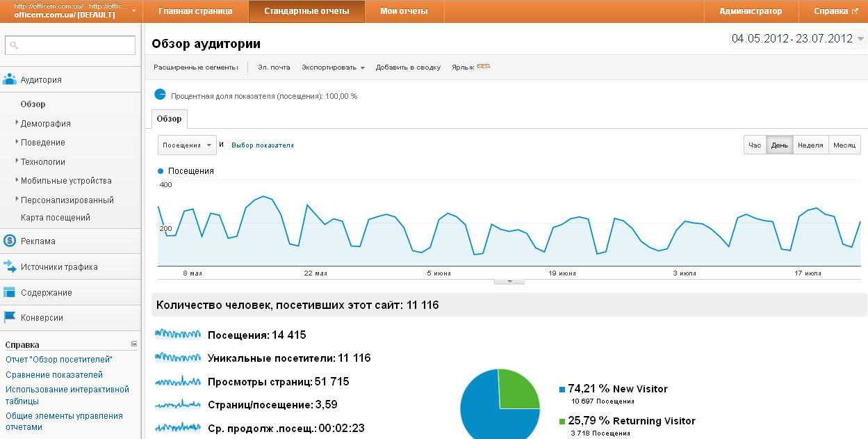Click the Уникальные посетители sparkline
The width and height of the screenshot is (868, 439).
(178, 358)
